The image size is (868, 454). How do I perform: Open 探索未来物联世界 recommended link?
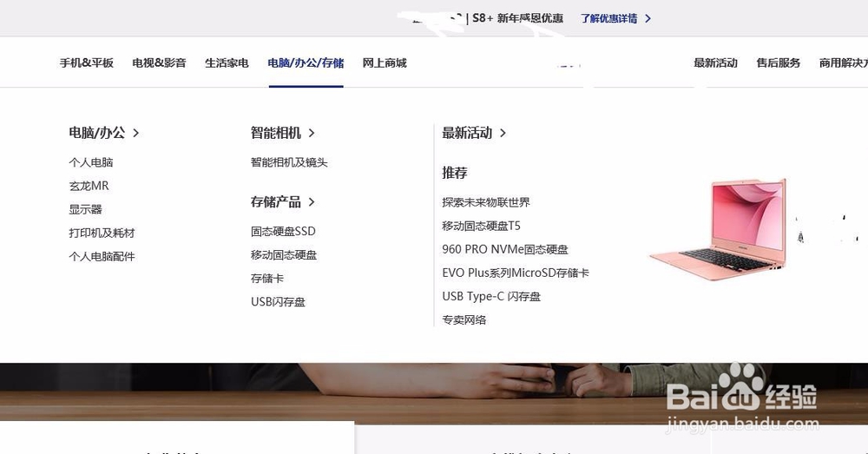486,202
